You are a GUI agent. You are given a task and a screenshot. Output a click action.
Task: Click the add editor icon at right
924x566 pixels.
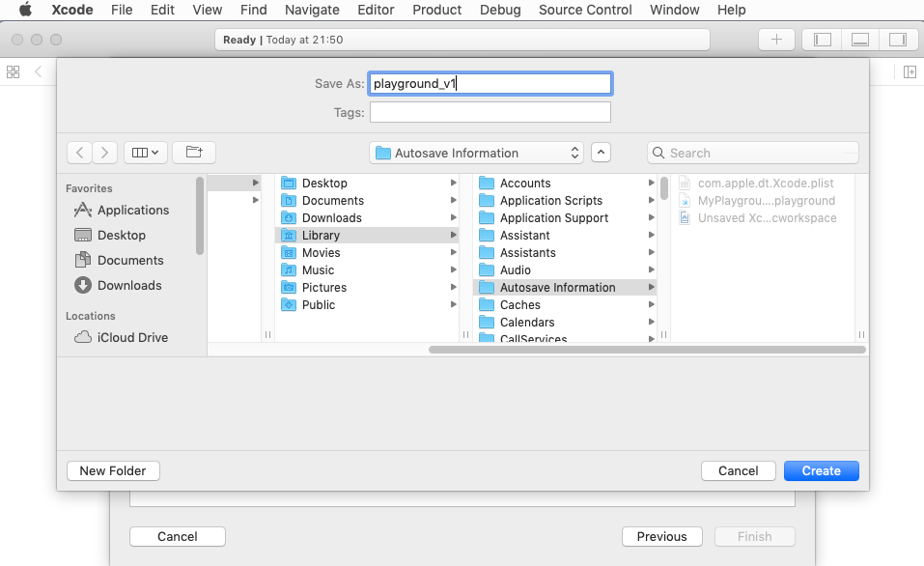click(x=910, y=71)
